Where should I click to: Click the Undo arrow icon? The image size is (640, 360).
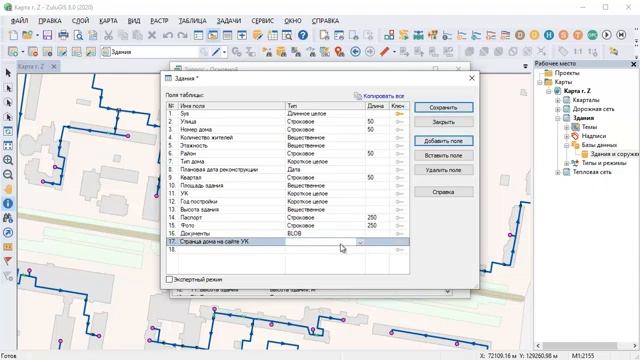[x=167, y=35]
